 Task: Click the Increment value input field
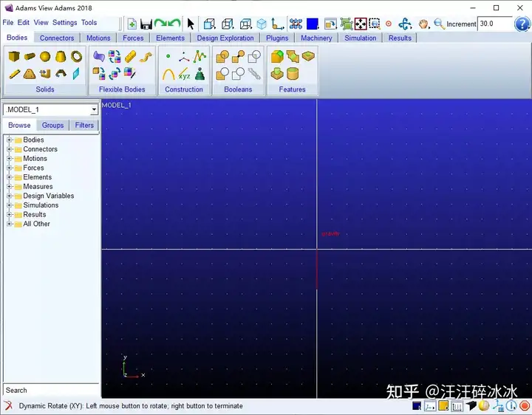click(494, 24)
